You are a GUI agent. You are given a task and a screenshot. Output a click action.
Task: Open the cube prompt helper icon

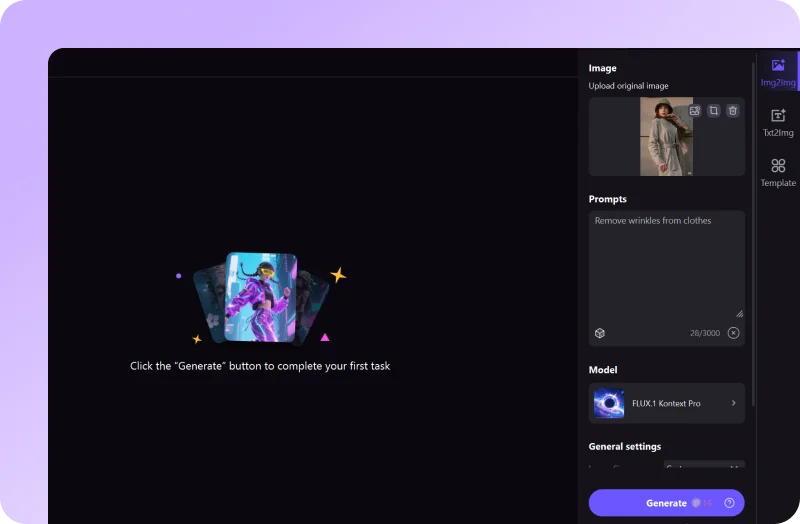pyautogui.click(x=600, y=333)
